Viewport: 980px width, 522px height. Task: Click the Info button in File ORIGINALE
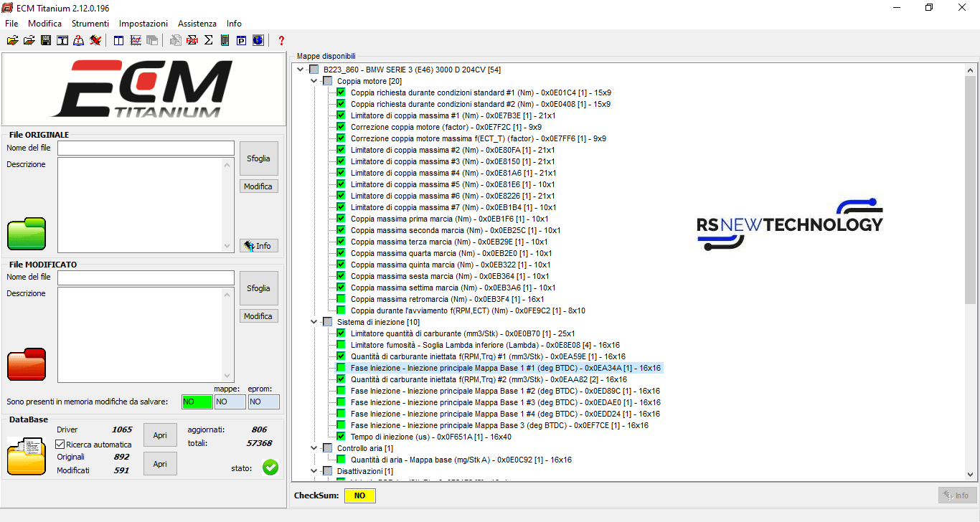259,246
